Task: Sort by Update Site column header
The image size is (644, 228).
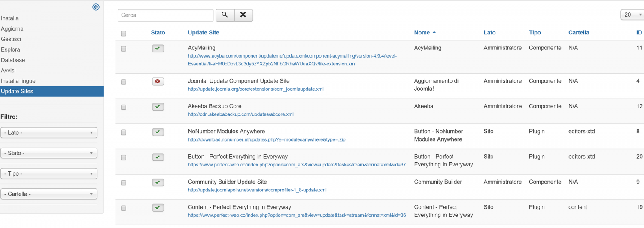Action: 204,33
